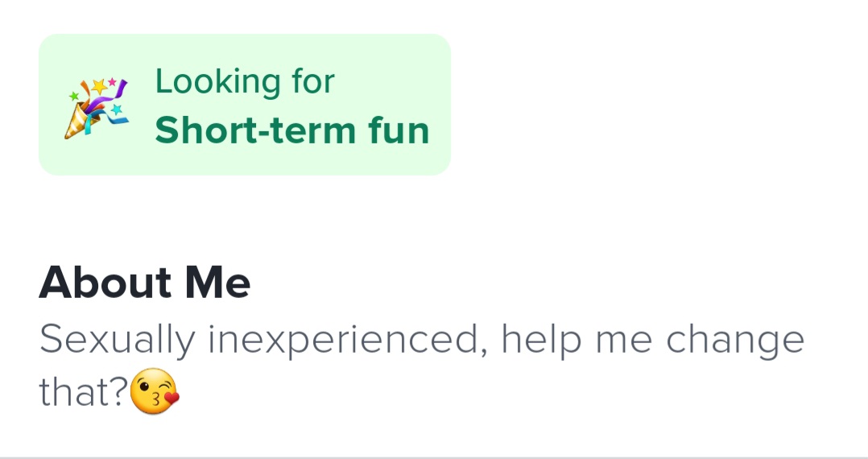Select the green Looking for badge

coord(245,105)
